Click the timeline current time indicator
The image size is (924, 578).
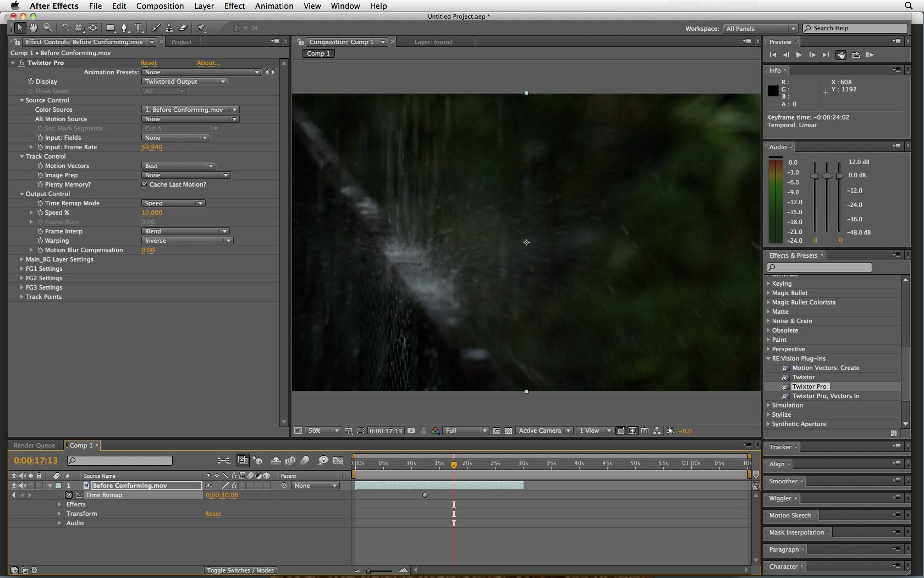coord(454,465)
